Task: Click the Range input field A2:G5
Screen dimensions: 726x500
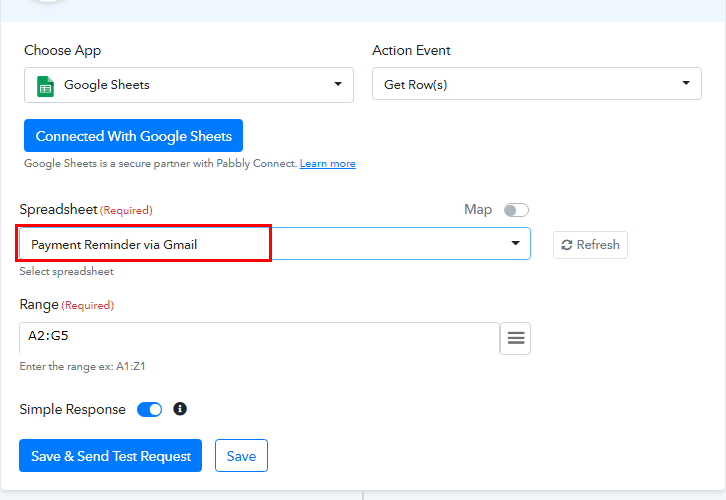Action: pos(259,338)
